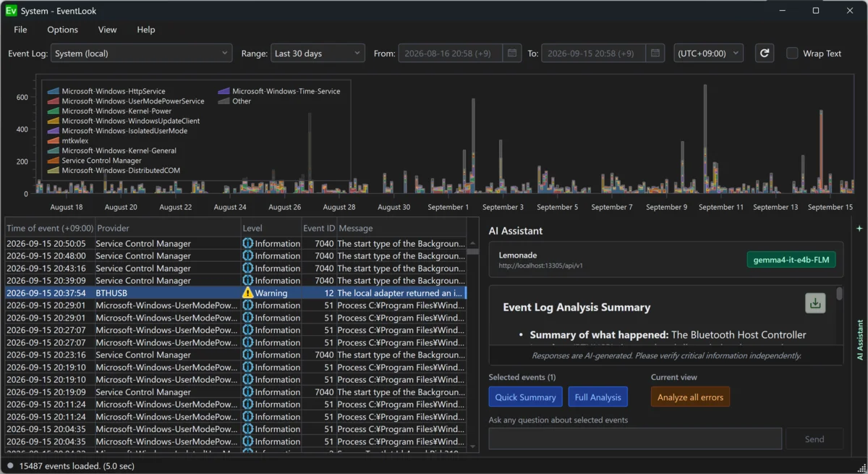Screen dimensions: 868x474
Task: Click the warning icon in the BTHUSB row
Action: pos(248,293)
